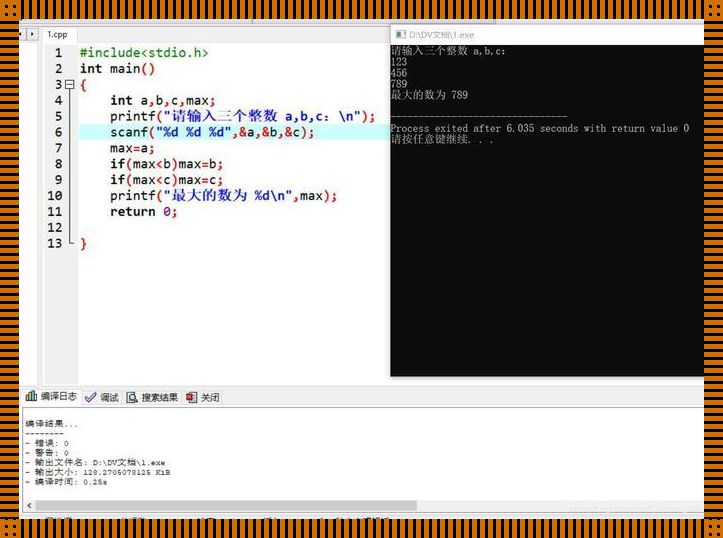
Task: Click the 请按任意键继续 console line
Action: 442,139
